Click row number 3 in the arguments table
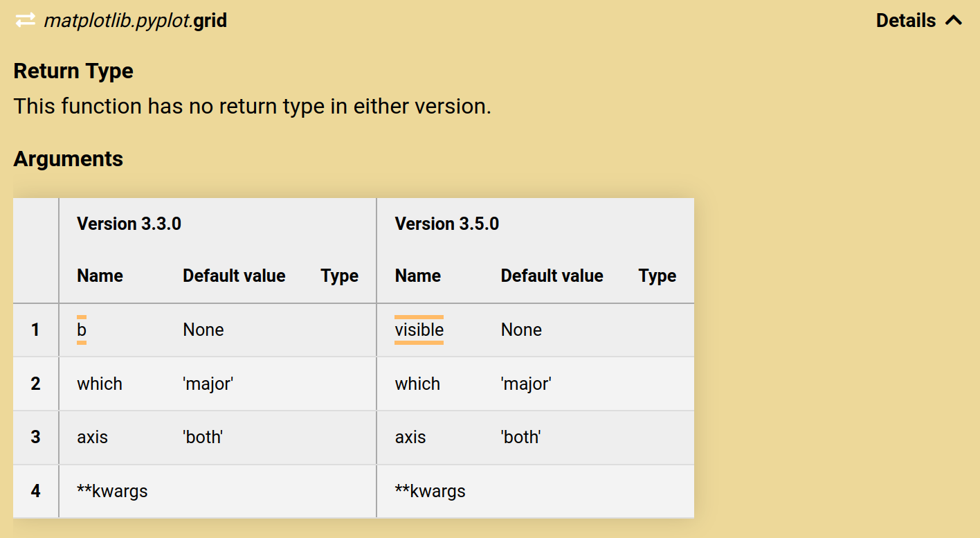The width and height of the screenshot is (980, 538). [x=35, y=438]
